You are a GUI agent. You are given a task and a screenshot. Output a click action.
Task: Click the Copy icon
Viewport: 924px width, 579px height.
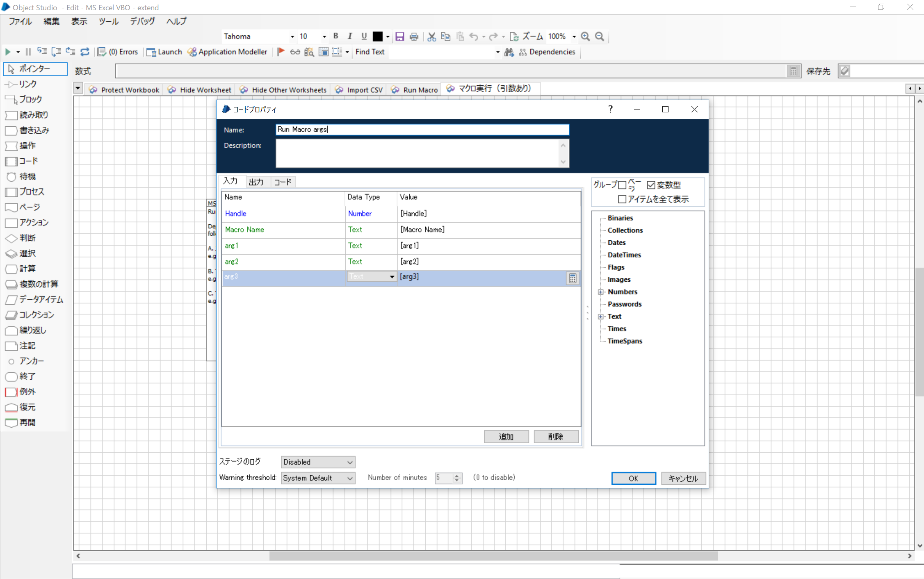pos(445,36)
